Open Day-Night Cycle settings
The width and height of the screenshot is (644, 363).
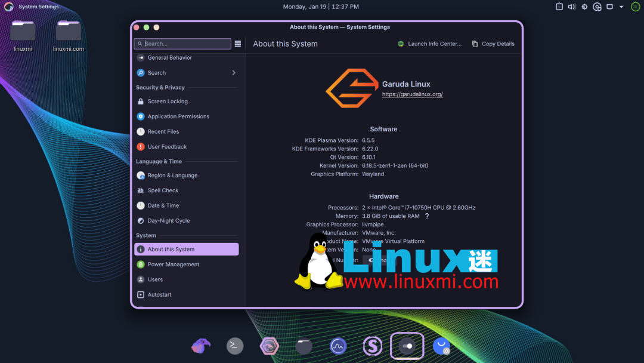tap(187, 221)
